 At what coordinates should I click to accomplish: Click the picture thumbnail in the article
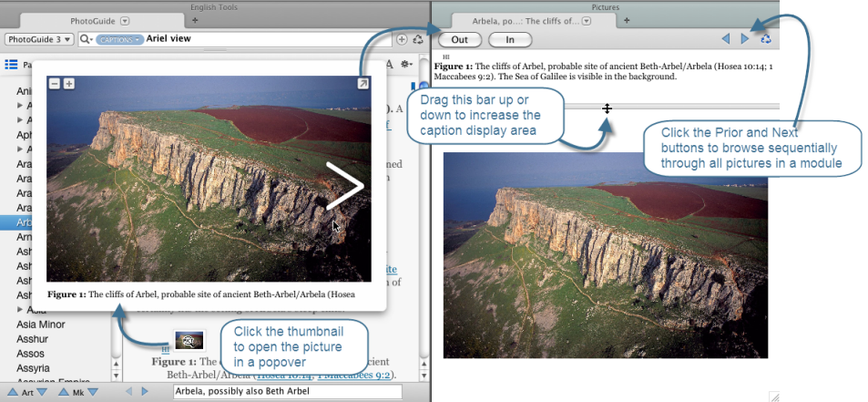(189, 341)
